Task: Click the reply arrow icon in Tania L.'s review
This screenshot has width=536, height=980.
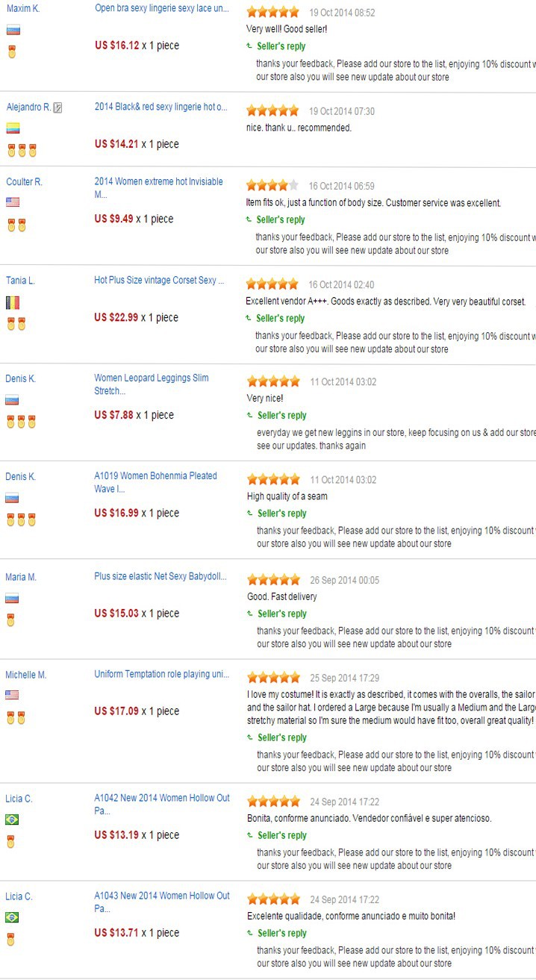Action: 249,318
